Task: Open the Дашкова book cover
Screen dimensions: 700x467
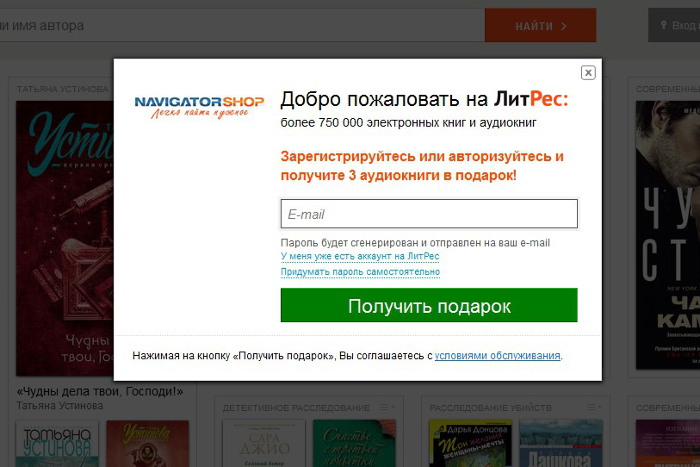Action: 561,443
